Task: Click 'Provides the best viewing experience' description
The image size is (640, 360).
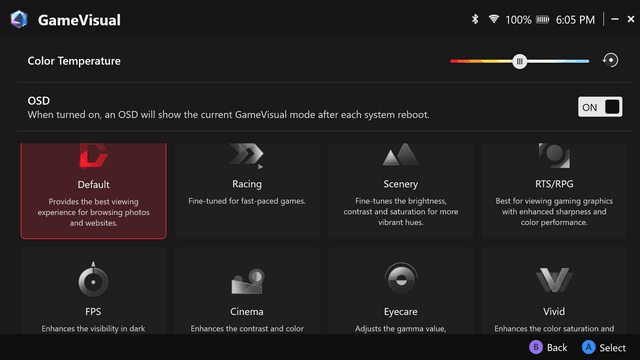Action: (93, 212)
